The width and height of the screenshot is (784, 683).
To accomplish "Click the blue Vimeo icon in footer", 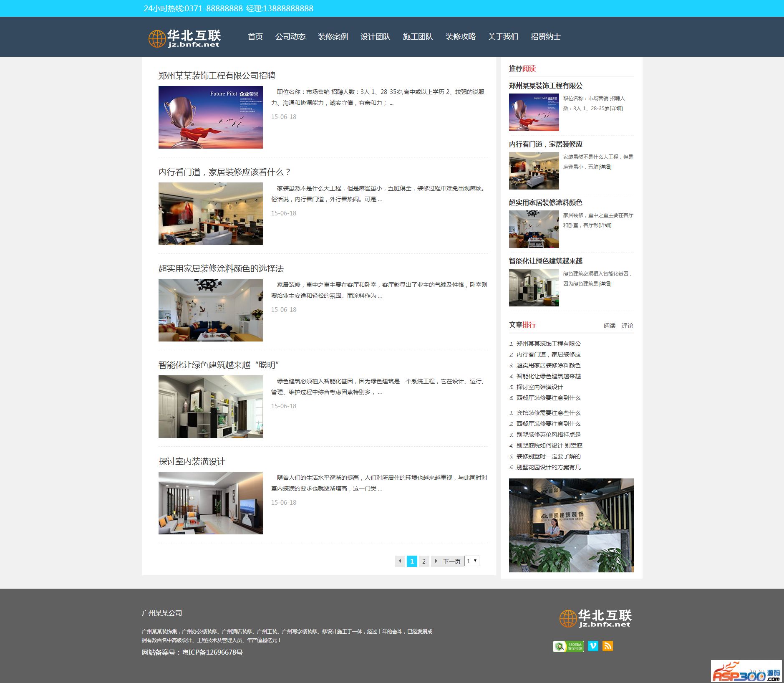I will 593,646.
